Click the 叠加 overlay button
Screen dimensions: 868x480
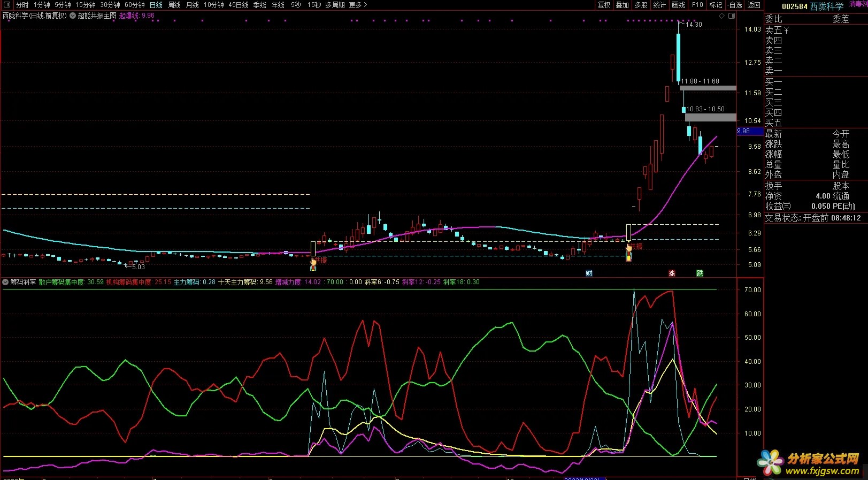(623, 5)
